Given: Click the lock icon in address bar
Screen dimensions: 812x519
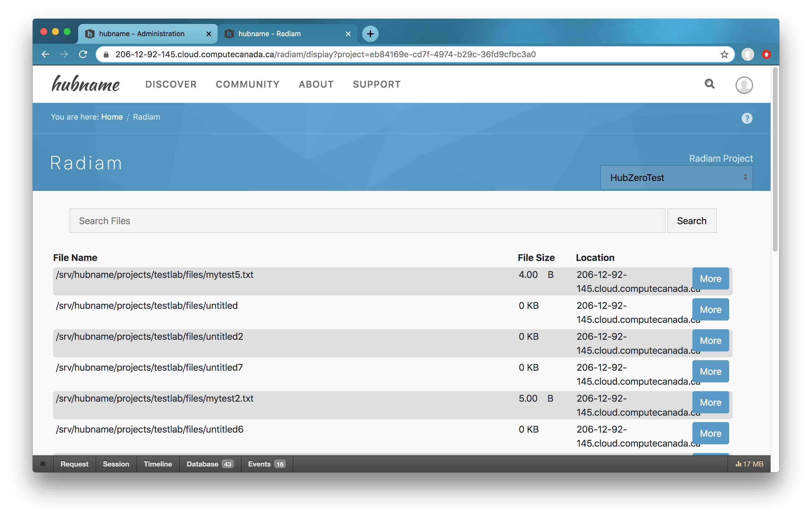Looking at the screenshot, I should coord(106,54).
